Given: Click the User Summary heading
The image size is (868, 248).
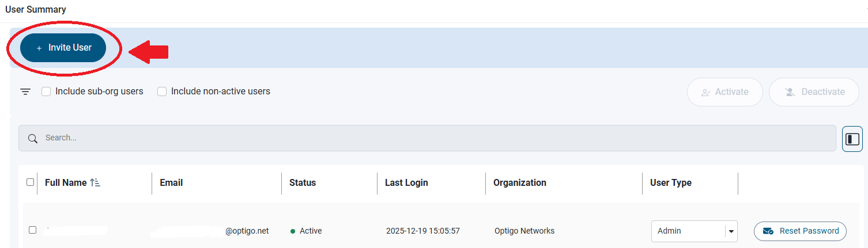Looking at the screenshot, I should pos(36,9).
